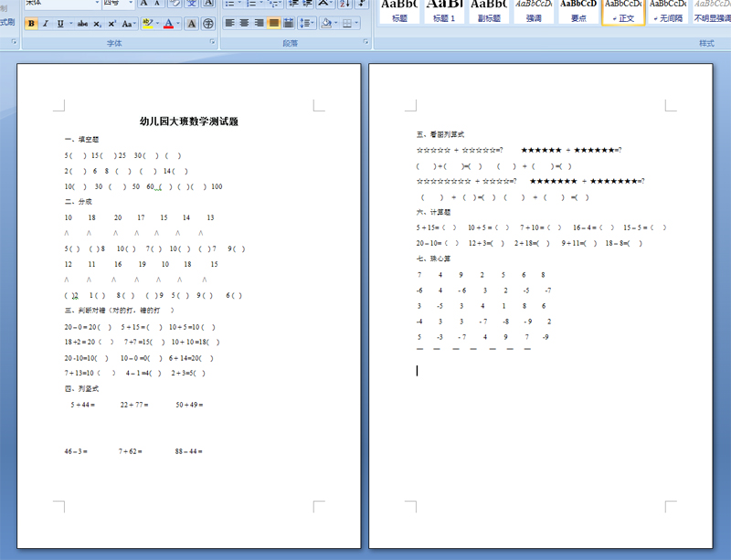Click the character border A icon

pyautogui.click(x=208, y=4)
